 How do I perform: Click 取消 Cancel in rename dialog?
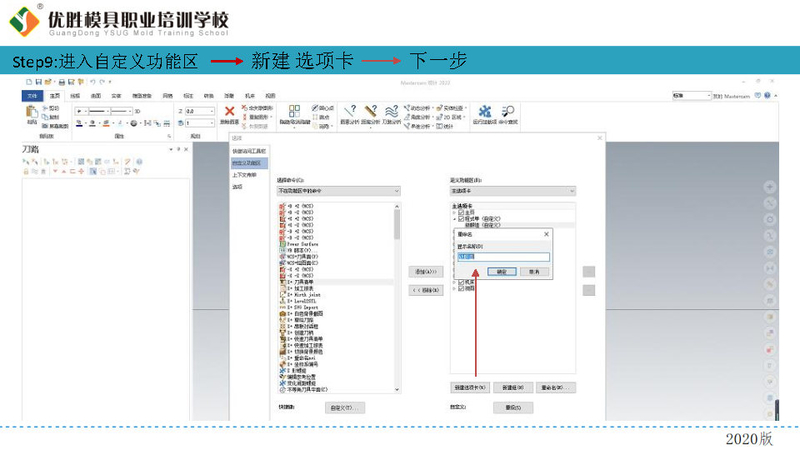tap(534, 272)
